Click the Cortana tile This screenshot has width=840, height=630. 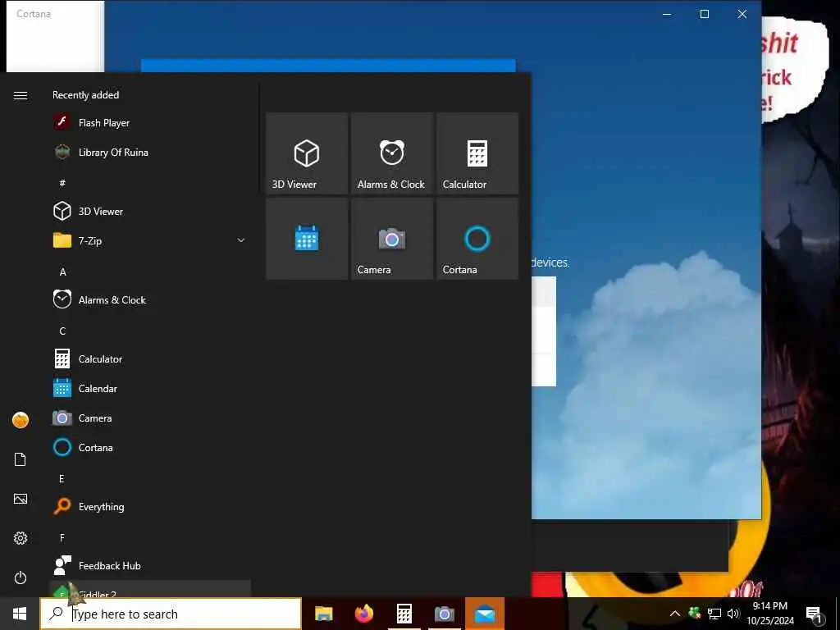coord(477,239)
